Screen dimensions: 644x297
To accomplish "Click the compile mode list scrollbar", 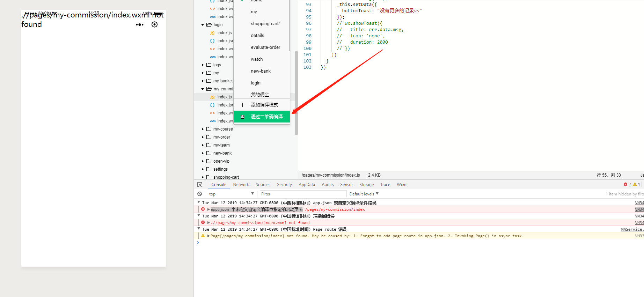I will (289, 24).
